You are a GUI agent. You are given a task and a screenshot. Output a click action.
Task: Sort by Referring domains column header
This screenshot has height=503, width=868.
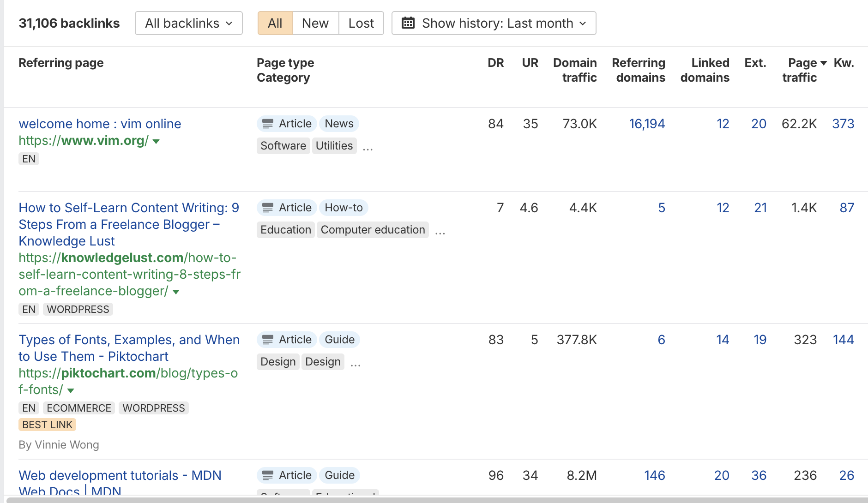click(x=639, y=70)
